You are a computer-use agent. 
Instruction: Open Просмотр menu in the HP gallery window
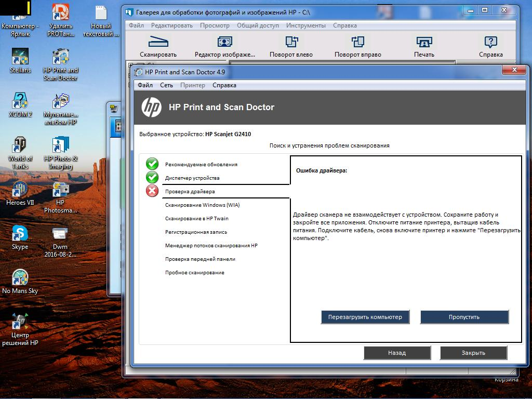click(215, 25)
